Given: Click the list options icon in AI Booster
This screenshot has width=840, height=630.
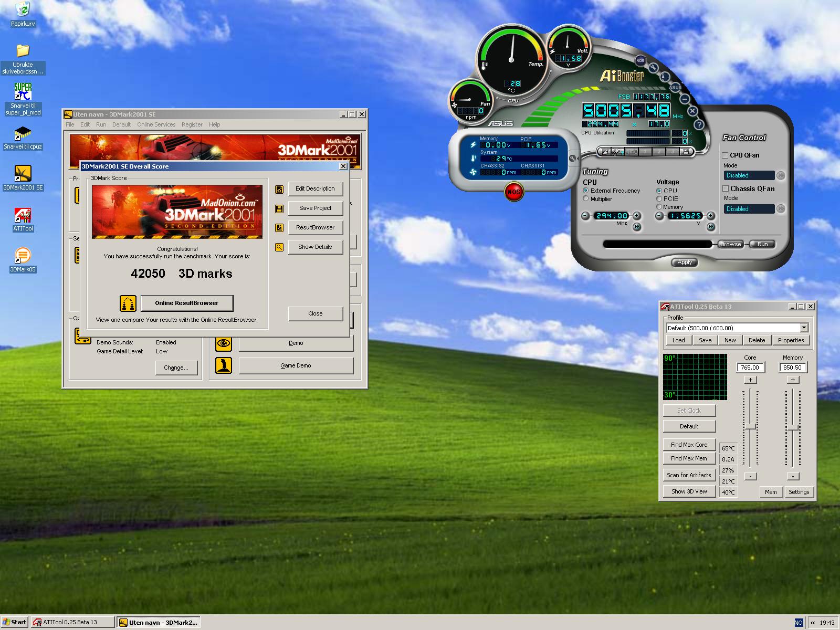Looking at the screenshot, I should pos(665,77).
